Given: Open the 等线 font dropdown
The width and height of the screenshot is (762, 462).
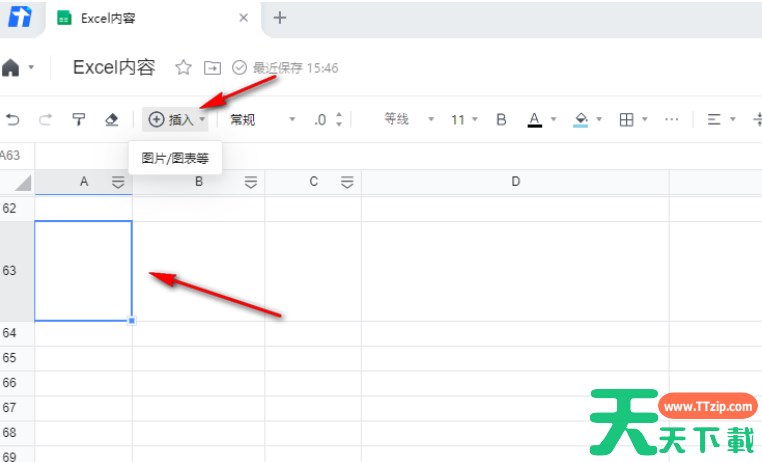Looking at the screenshot, I should pyautogui.click(x=408, y=119).
